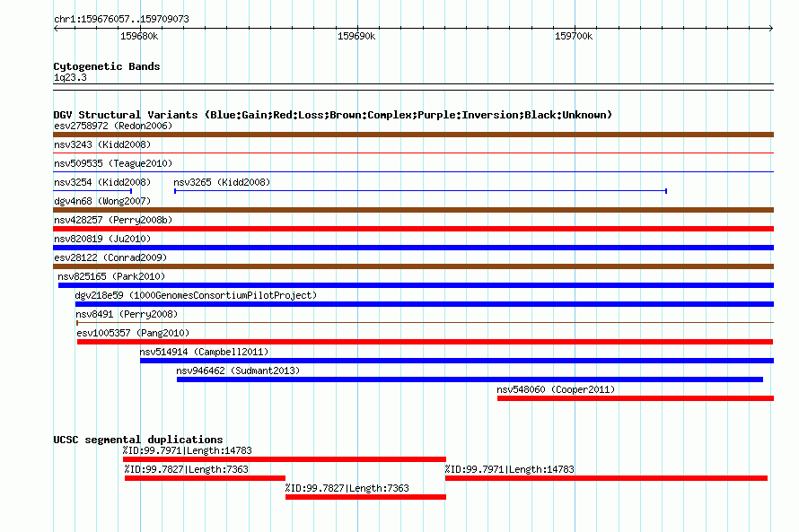Open nsv946462 (Sudmant2013) variant label
Screen dimensions: 799x532
[238, 371]
